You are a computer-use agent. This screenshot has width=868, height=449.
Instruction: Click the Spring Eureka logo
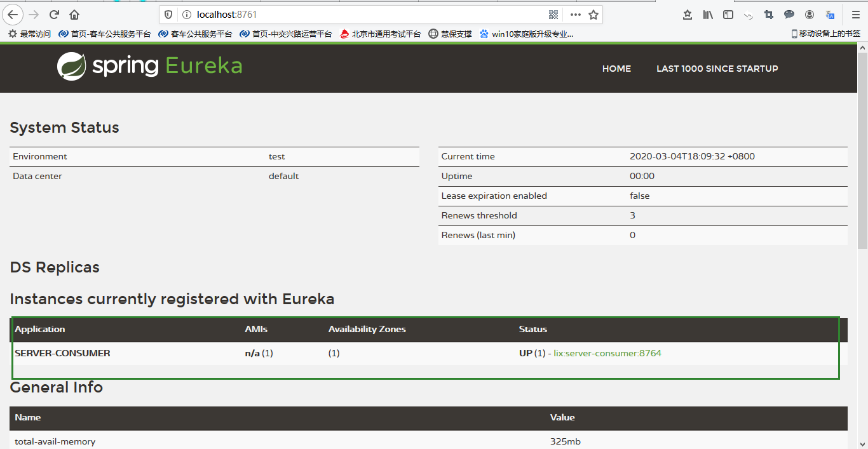coord(149,66)
